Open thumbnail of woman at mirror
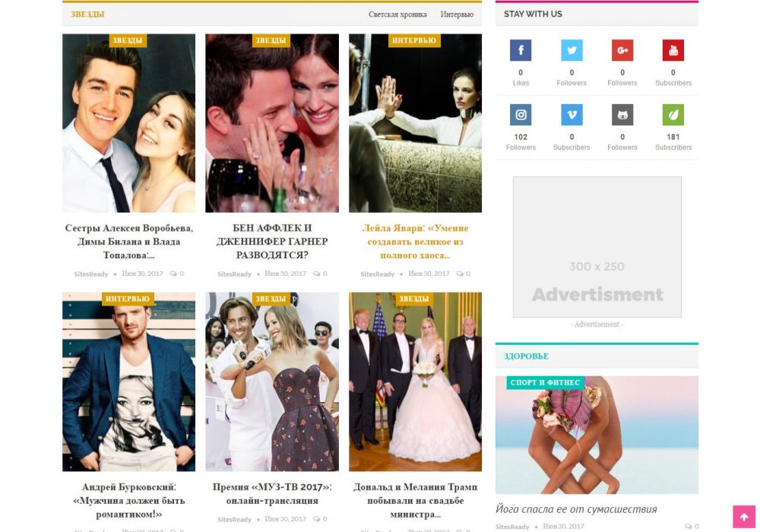 tap(416, 123)
